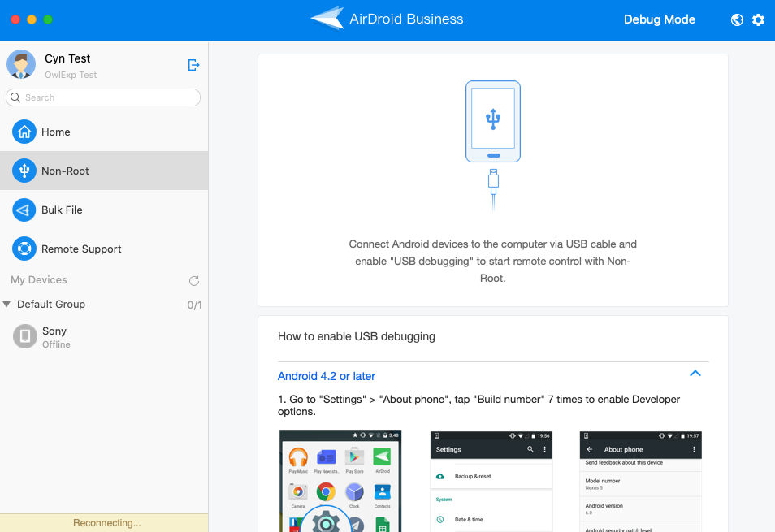The image size is (775, 532).
Task: Open the Settings screen tutorial thumbnail
Action: [491, 481]
